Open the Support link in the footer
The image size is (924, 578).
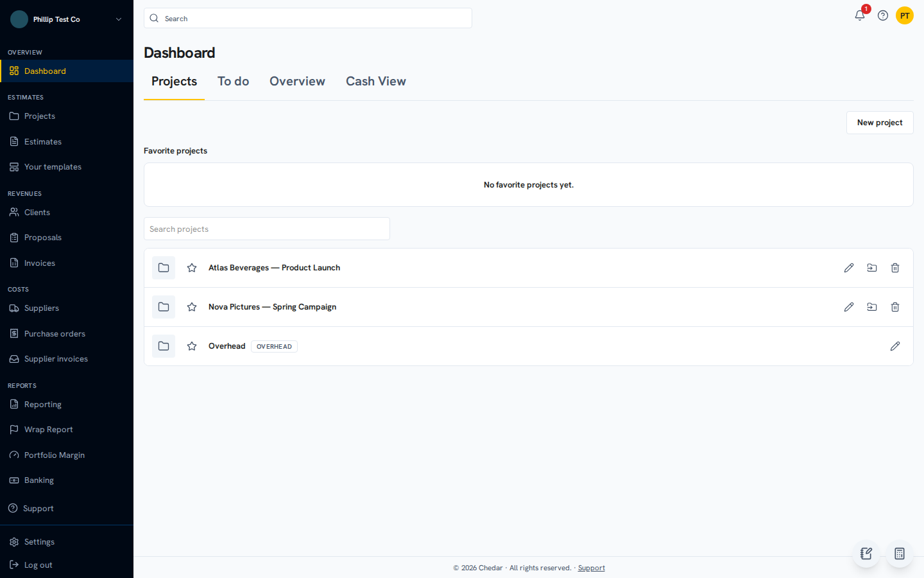(x=591, y=568)
